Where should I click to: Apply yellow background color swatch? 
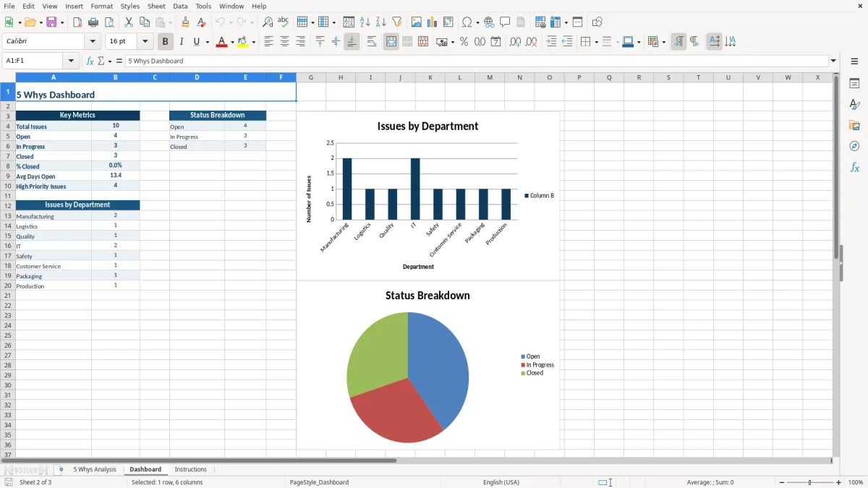(243, 42)
